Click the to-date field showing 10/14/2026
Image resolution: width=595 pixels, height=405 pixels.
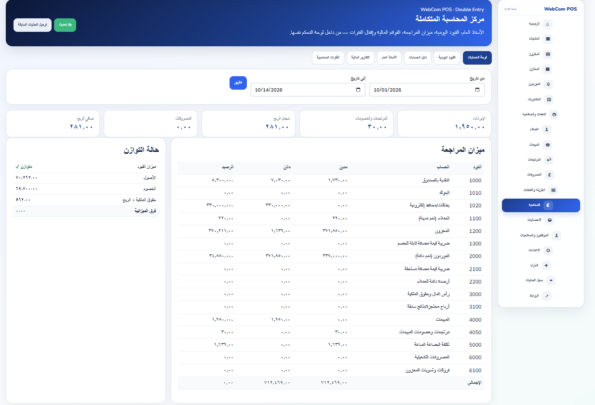[308, 90]
